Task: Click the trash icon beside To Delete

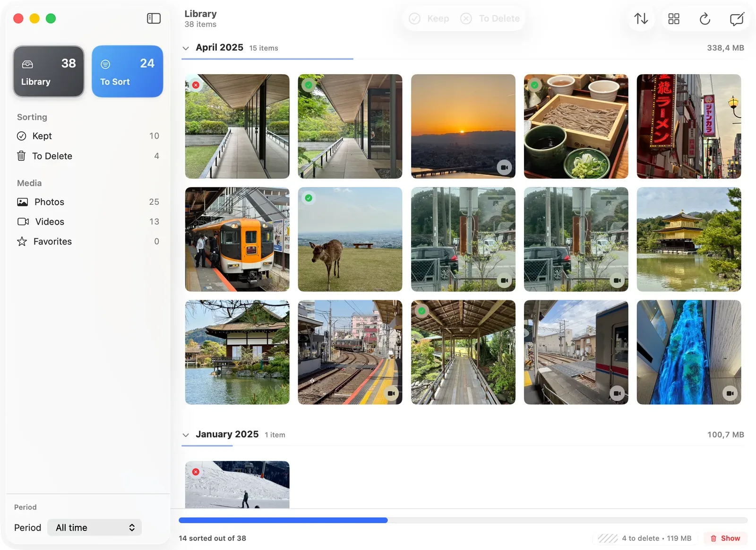Action: pos(21,156)
